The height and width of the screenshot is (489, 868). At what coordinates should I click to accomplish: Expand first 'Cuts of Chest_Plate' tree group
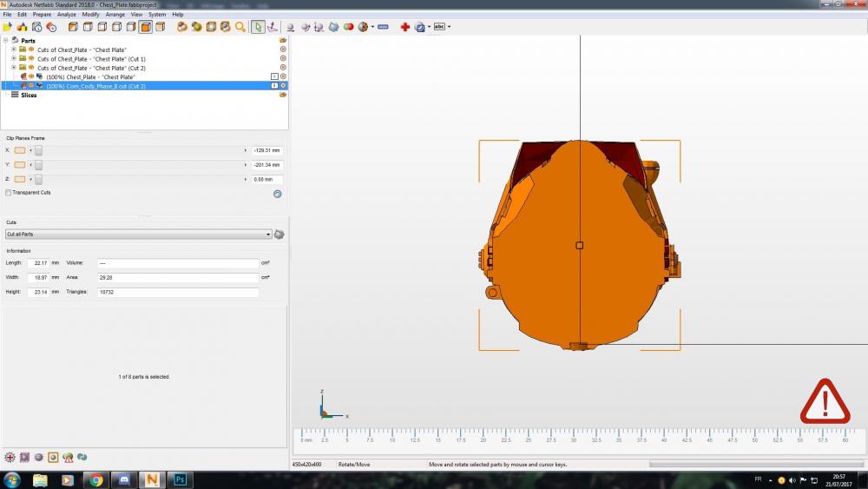pos(13,50)
